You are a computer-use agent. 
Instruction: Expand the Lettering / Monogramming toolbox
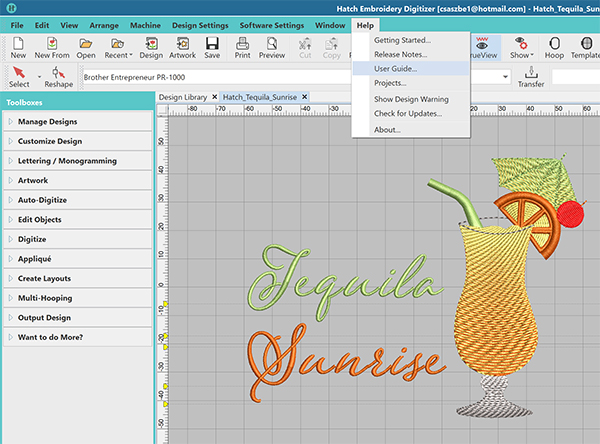(x=66, y=161)
